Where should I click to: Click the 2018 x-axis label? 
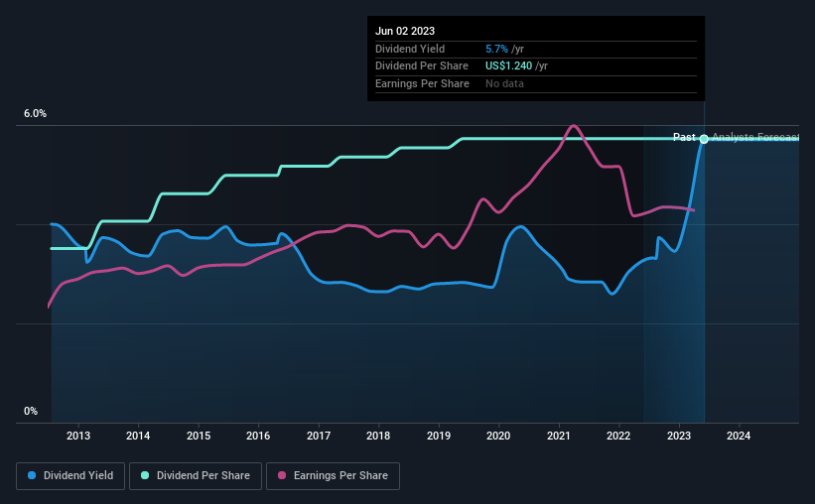tap(378, 436)
